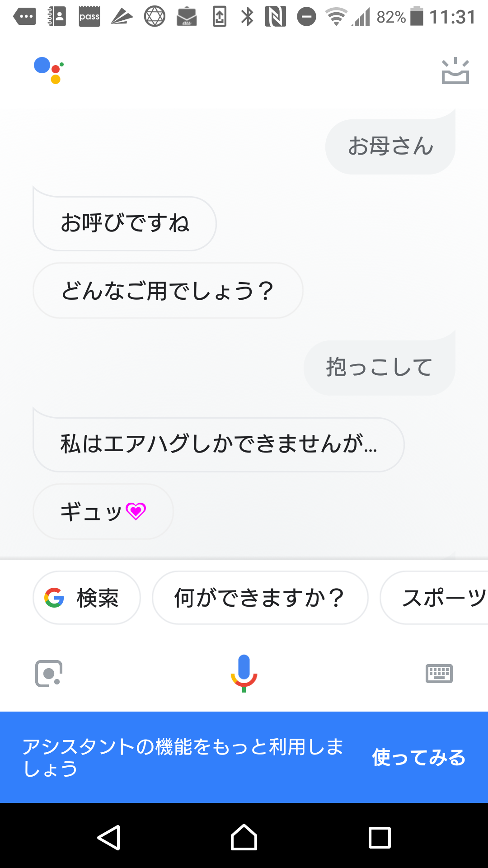Image resolution: width=488 pixels, height=868 pixels.
Task: Go to the Android home screen
Action: tap(244, 837)
